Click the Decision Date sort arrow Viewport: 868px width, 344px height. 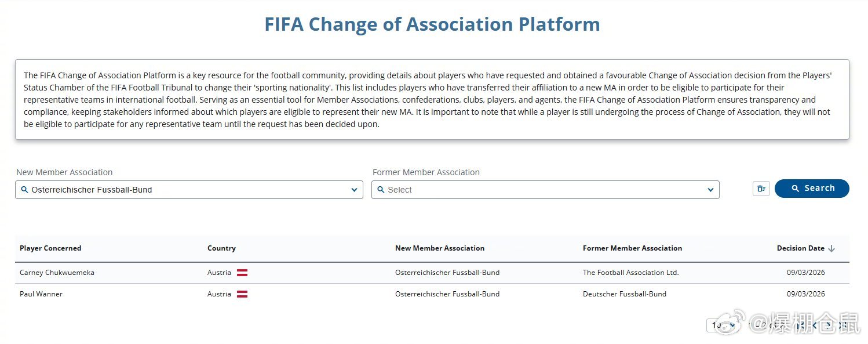coord(831,248)
